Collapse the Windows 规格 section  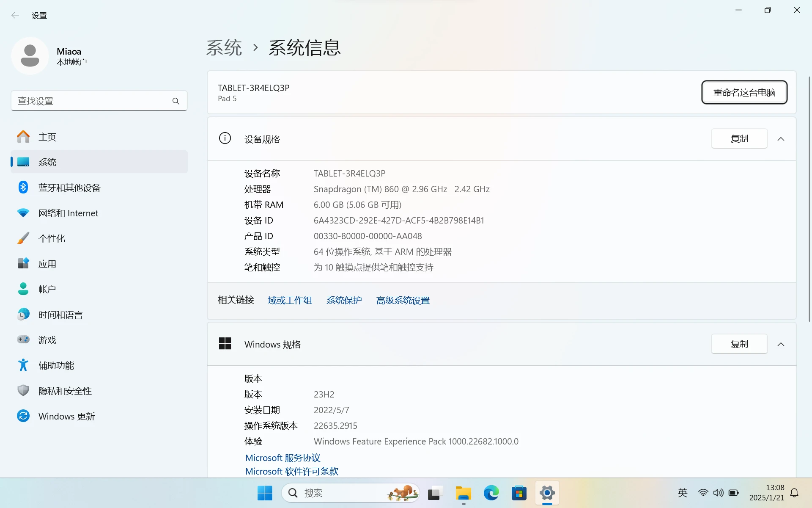(x=781, y=344)
